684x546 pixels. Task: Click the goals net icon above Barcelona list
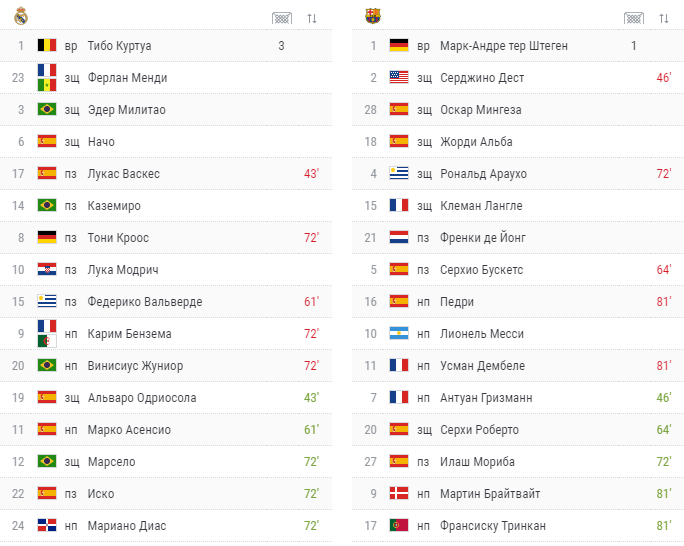tap(634, 18)
